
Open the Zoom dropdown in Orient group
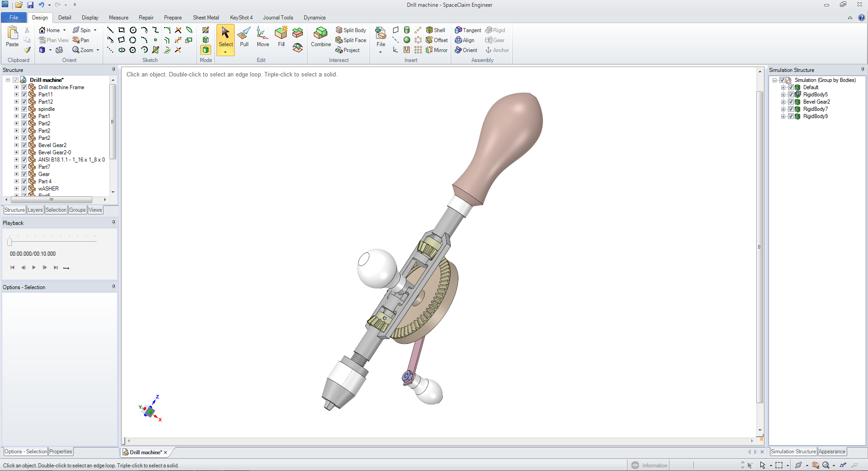(97, 50)
